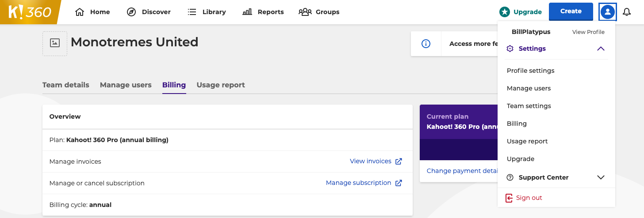Click the 'Manage or cancel subscription' label
Image resolution: width=644 pixels, height=218 pixels.
(97, 183)
